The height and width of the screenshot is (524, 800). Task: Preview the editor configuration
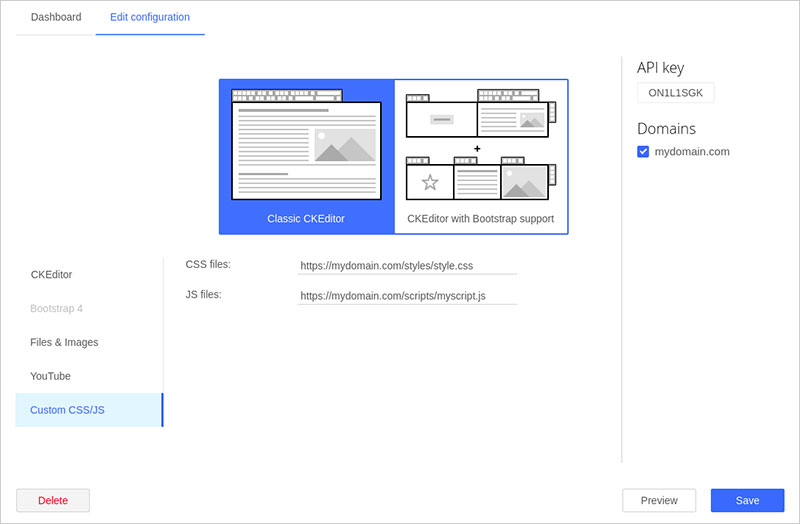659,501
